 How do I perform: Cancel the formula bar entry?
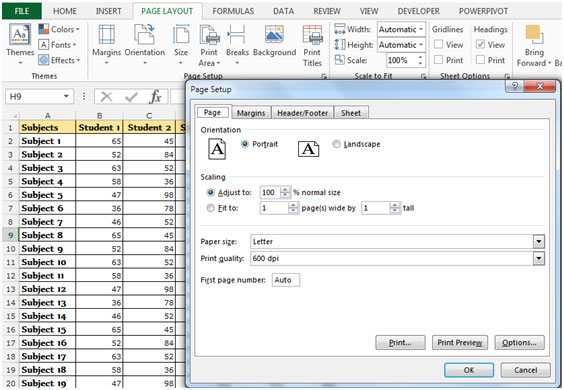tap(106, 96)
